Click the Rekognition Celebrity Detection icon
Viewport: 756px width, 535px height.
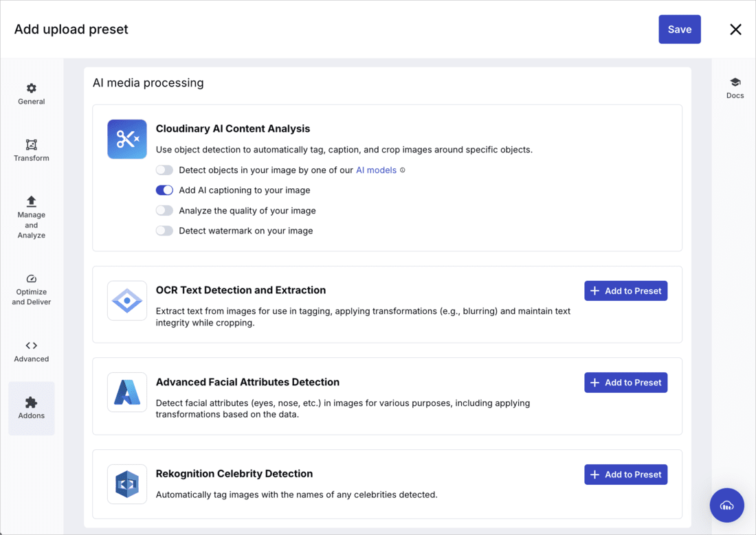[x=127, y=484]
